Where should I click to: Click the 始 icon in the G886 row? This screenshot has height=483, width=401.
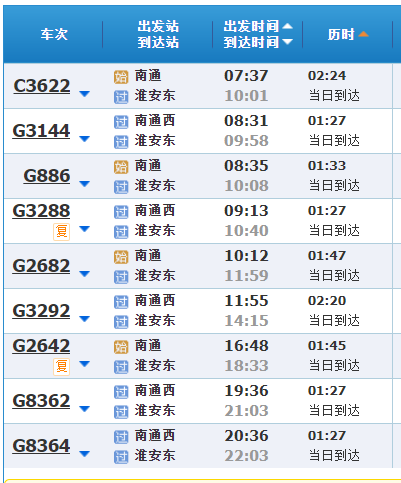tap(121, 167)
